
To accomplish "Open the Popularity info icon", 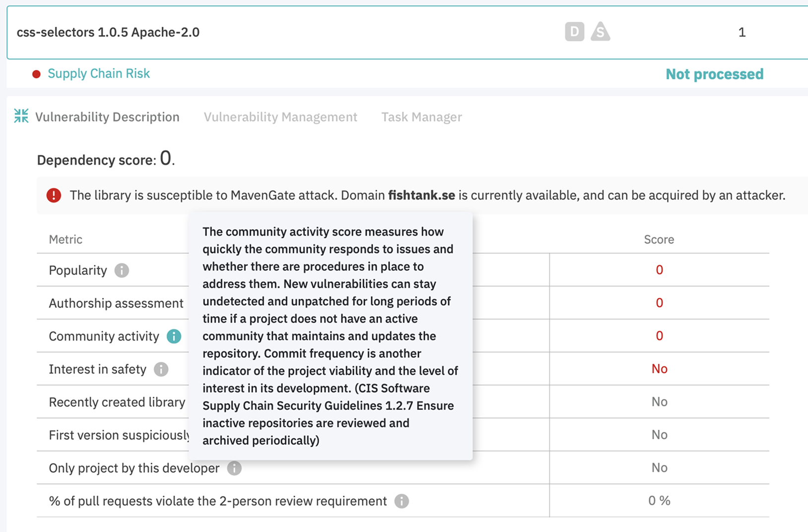I will click(122, 270).
